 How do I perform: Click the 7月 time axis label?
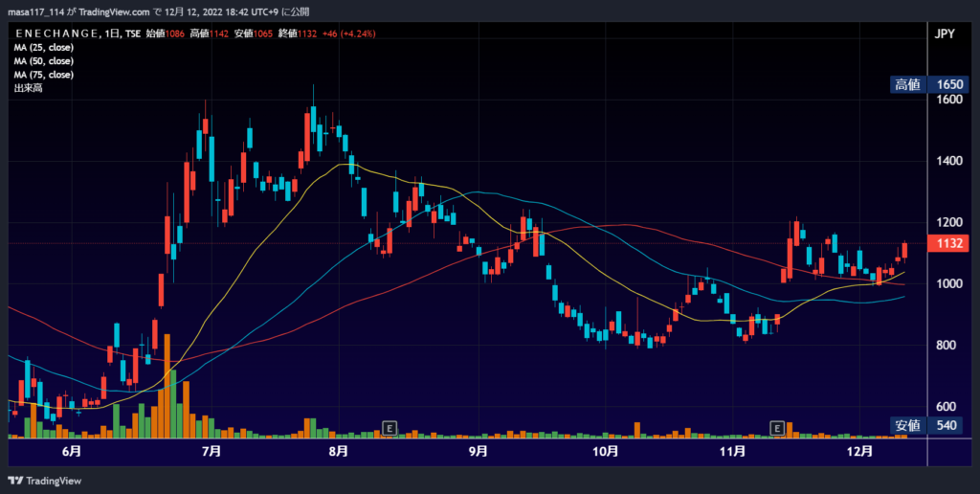212,452
